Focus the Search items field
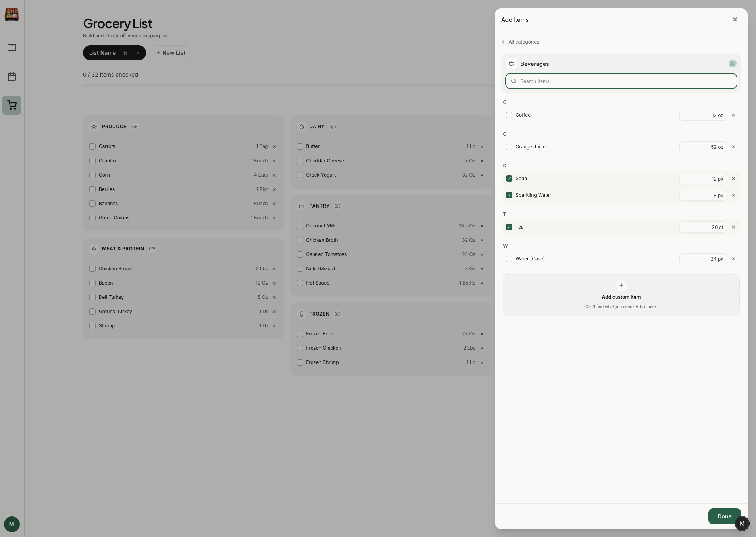This screenshot has height=537, width=756. [621, 81]
